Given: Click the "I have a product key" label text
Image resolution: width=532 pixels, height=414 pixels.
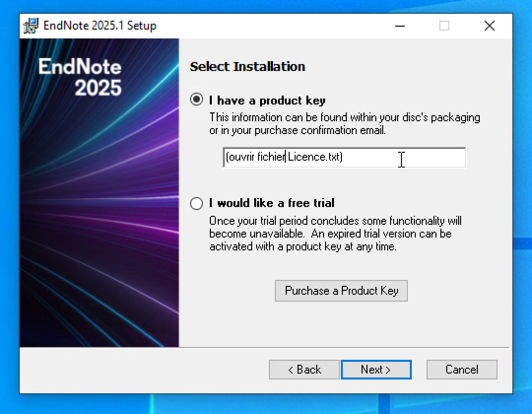Looking at the screenshot, I should pos(267,101).
